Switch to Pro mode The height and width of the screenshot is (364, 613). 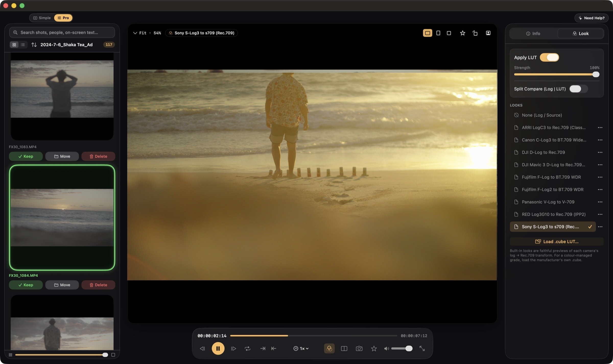point(63,18)
